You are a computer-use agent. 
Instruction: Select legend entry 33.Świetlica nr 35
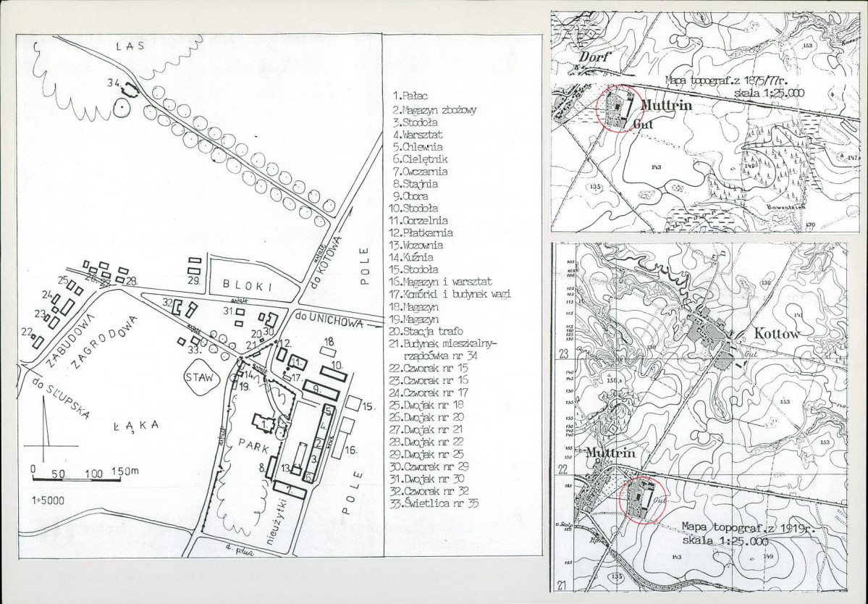(x=434, y=503)
